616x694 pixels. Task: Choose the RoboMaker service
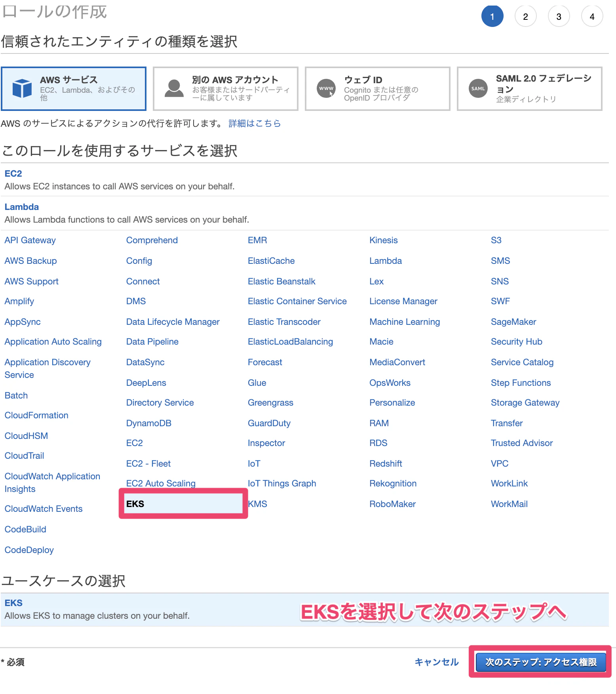(x=392, y=504)
